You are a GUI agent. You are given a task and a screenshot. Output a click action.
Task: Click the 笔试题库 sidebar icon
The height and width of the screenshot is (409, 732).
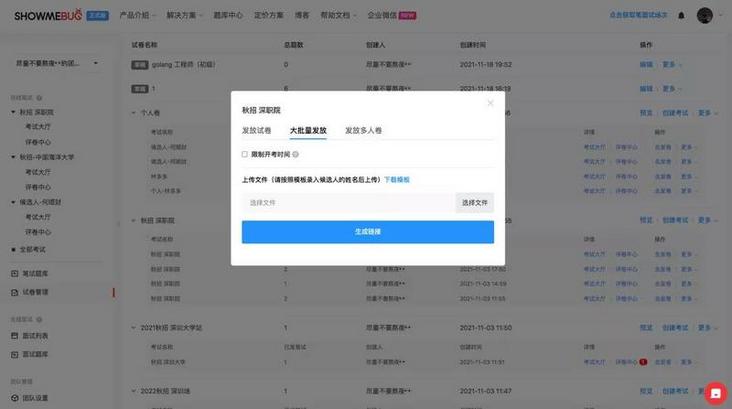(x=14, y=274)
